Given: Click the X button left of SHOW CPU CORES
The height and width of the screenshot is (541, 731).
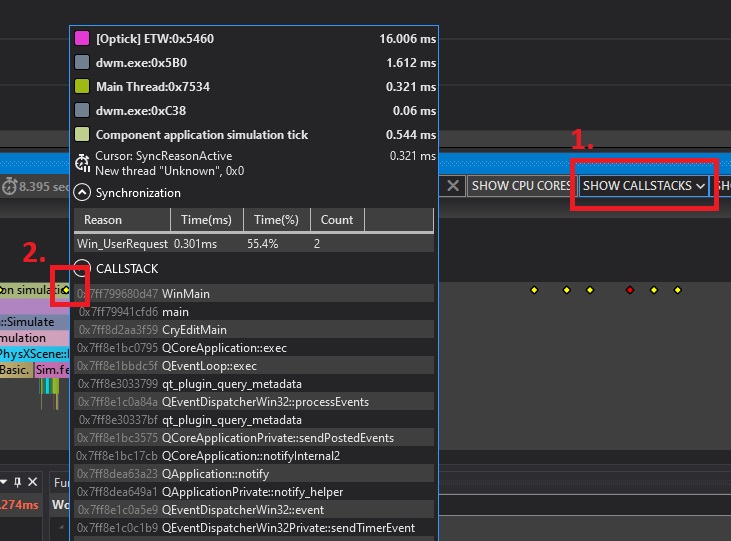Looking at the screenshot, I should (453, 185).
